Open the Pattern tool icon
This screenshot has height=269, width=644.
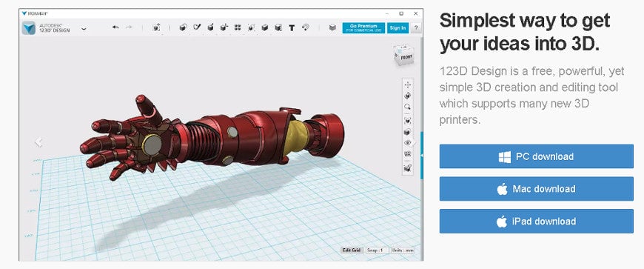(x=238, y=27)
